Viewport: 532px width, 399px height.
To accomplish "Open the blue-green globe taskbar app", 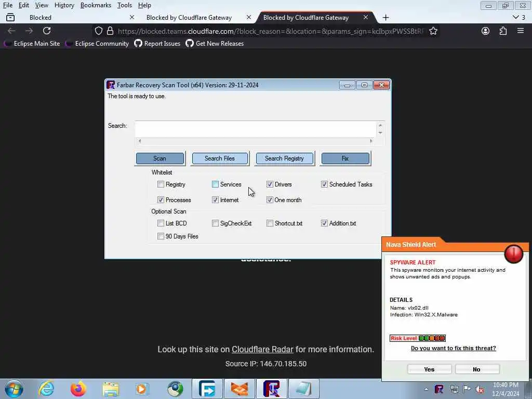I will point(175,389).
